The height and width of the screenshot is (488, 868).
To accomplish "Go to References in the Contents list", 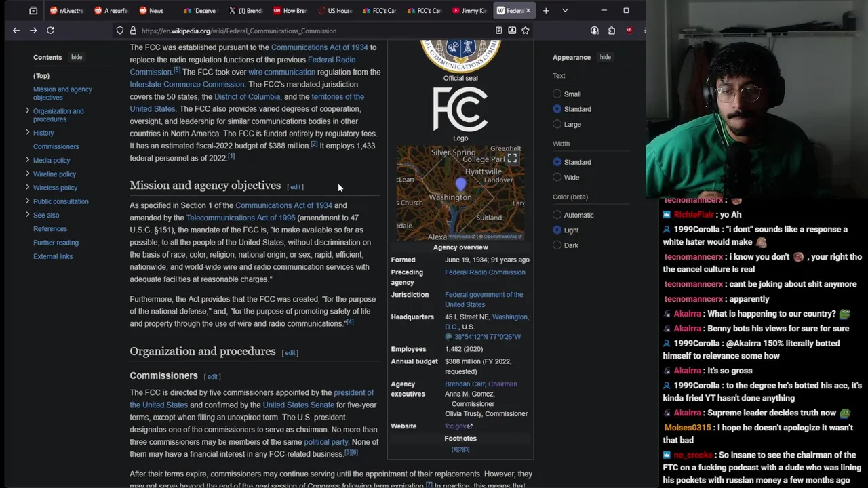I will [x=50, y=229].
